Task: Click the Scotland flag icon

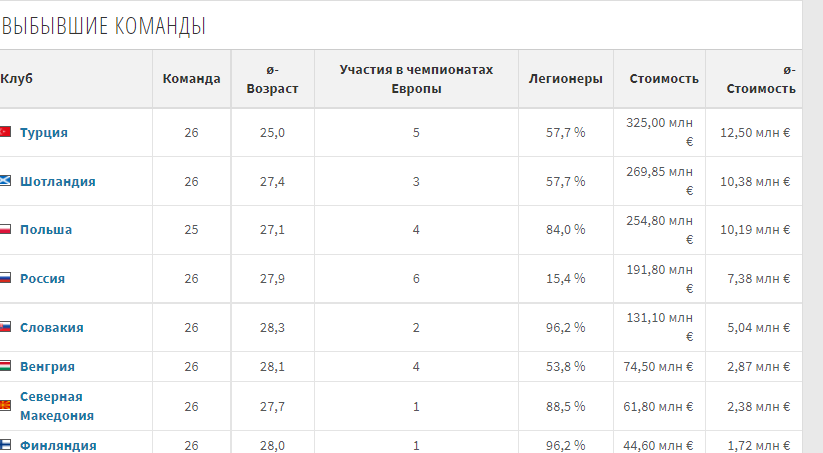Action: tap(5, 181)
